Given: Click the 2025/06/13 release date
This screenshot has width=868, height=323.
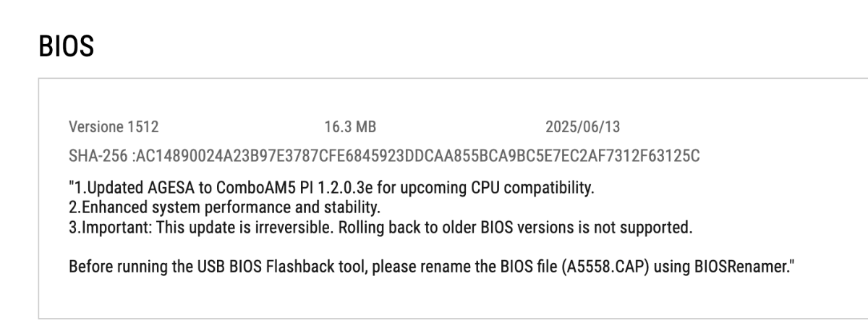Looking at the screenshot, I should click(583, 128).
